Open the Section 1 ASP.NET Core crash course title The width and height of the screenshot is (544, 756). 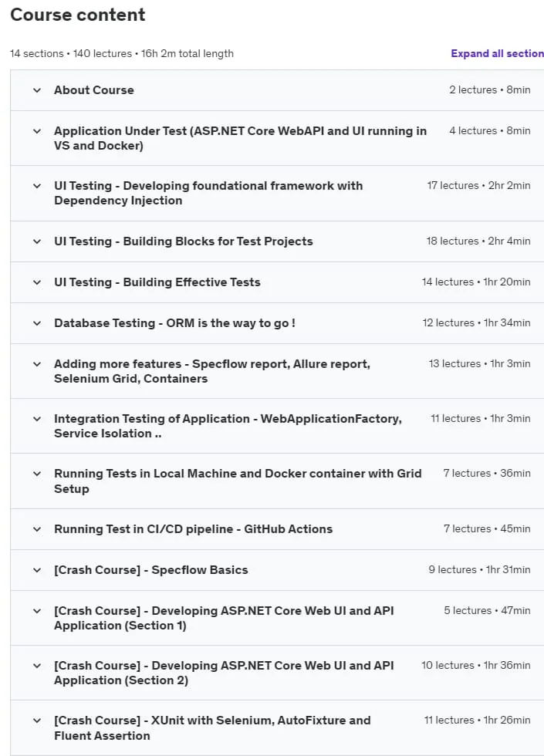coord(224,618)
